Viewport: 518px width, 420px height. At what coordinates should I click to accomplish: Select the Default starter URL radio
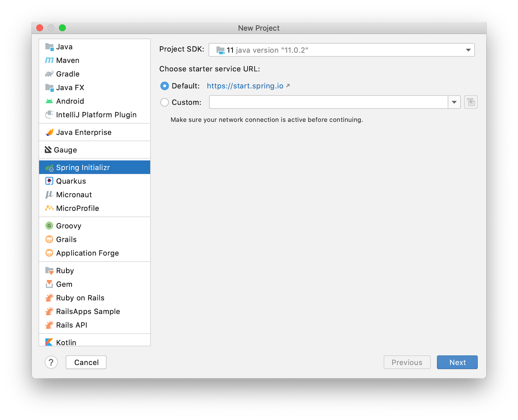[x=164, y=86]
